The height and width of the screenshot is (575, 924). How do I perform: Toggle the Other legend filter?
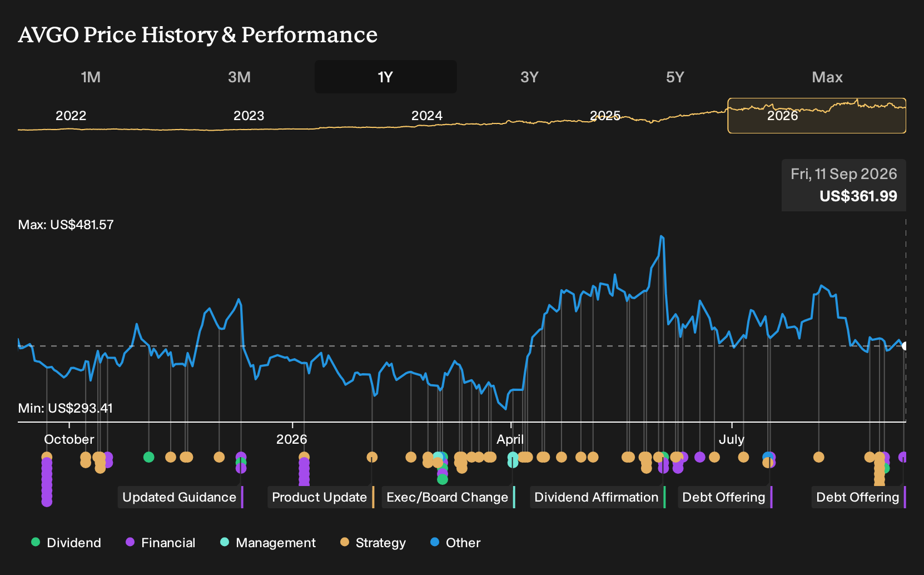pos(455,543)
